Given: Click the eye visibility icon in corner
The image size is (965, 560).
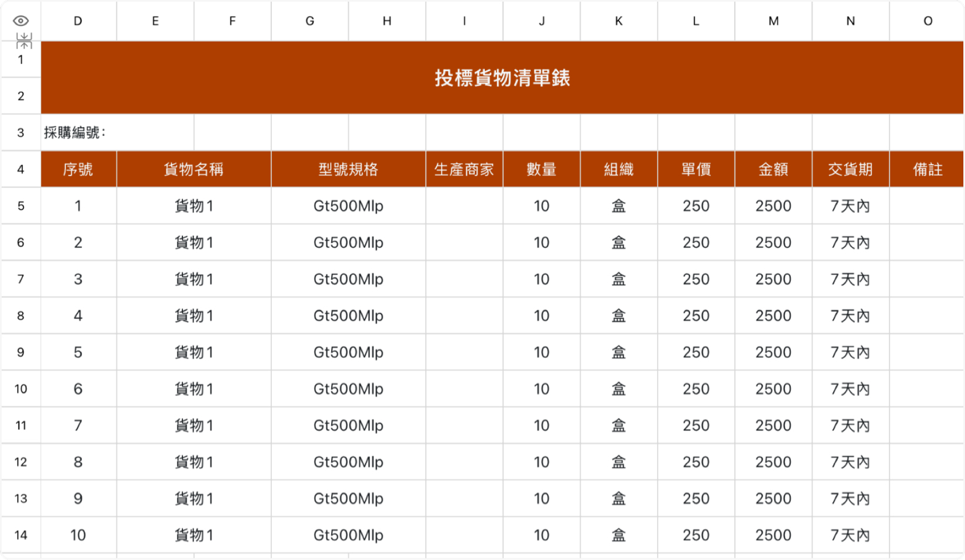Looking at the screenshot, I should click(21, 21).
